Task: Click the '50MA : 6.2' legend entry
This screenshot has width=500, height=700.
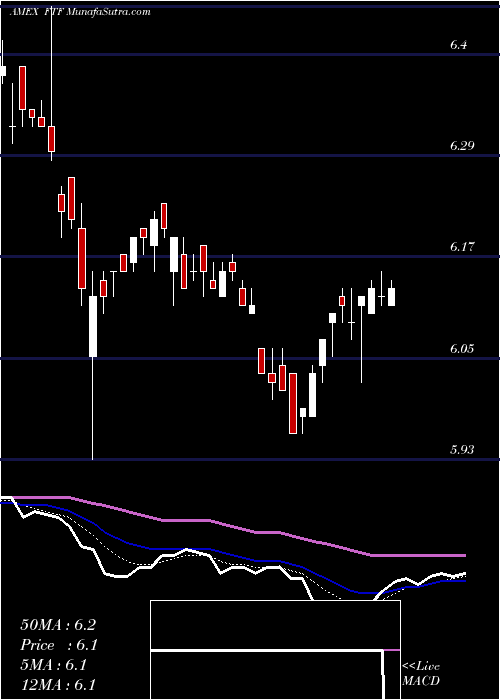Action: tap(58, 625)
